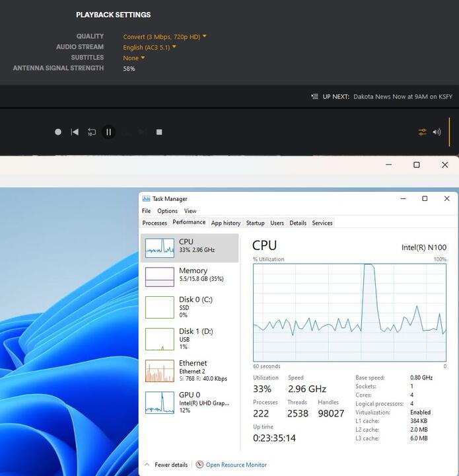Adjust the orange volume level bar
Screen dimensions: 459x476
pyautogui.click(x=449, y=132)
